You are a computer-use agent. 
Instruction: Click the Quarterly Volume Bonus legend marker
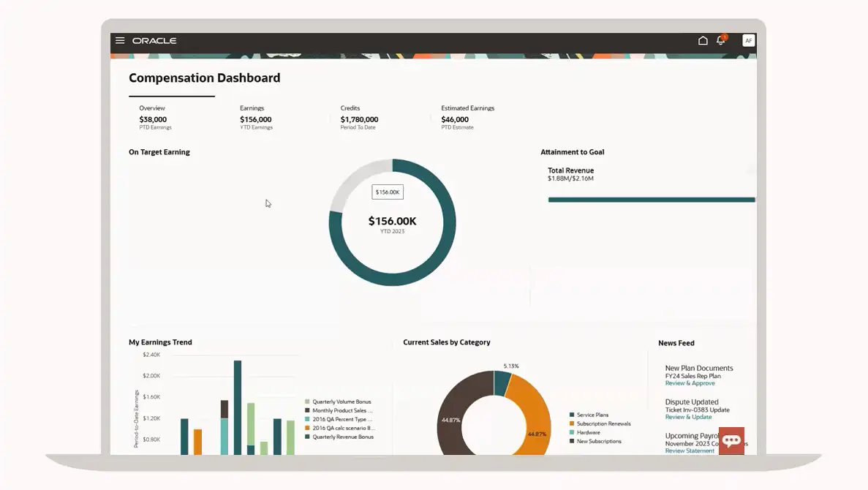(308, 402)
